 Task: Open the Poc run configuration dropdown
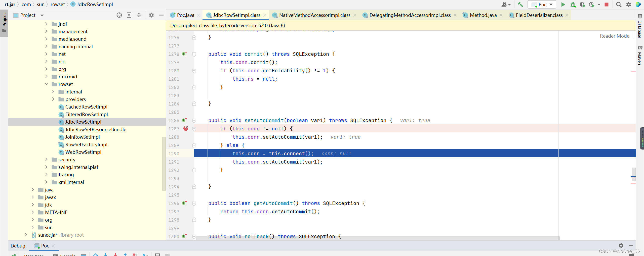pos(542,5)
